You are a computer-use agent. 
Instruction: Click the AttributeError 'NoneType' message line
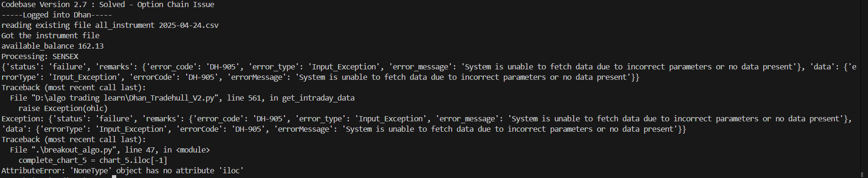[x=122, y=171]
